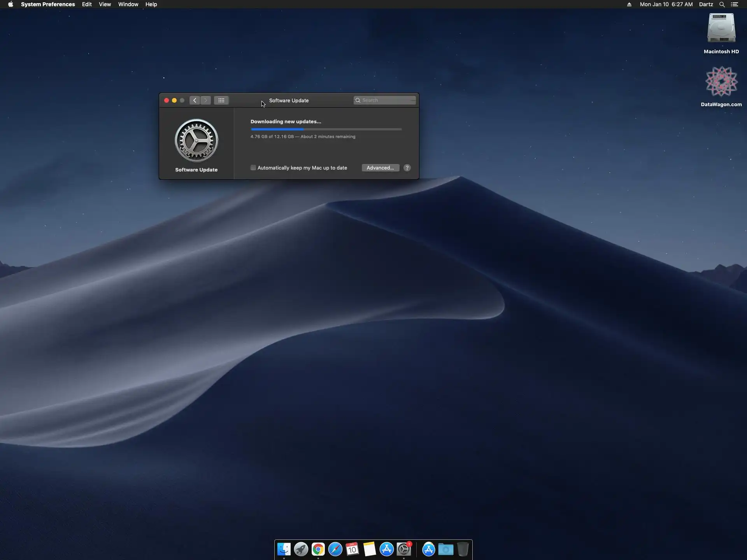Enable Automatically keep my Mac up to date

point(253,168)
